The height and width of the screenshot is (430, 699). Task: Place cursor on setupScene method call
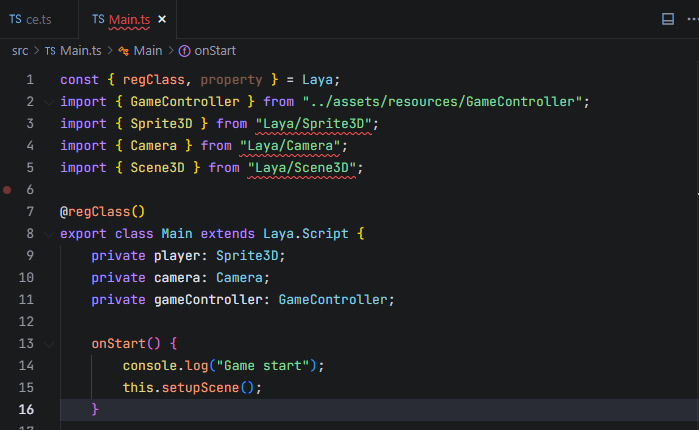[x=209, y=387]
